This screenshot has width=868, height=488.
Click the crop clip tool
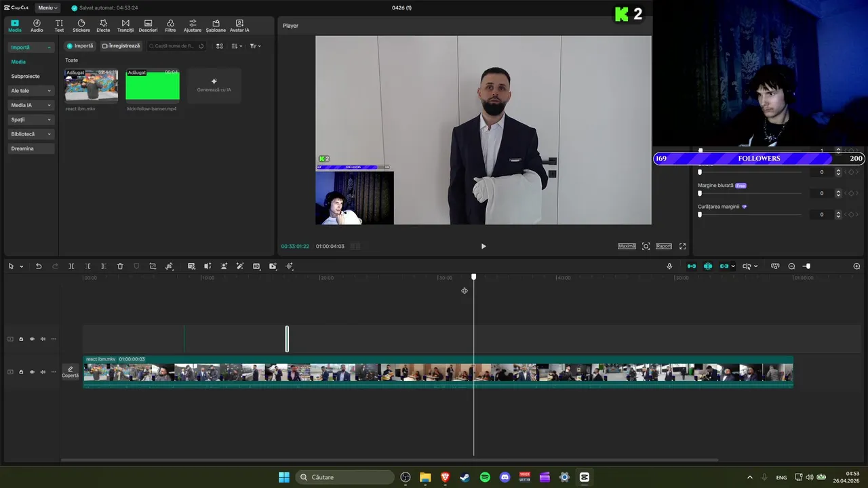click(153, 266)
